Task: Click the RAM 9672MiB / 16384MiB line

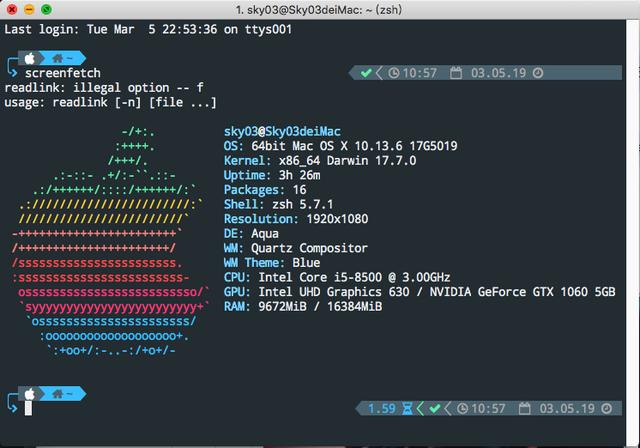Action: [303, 306]
